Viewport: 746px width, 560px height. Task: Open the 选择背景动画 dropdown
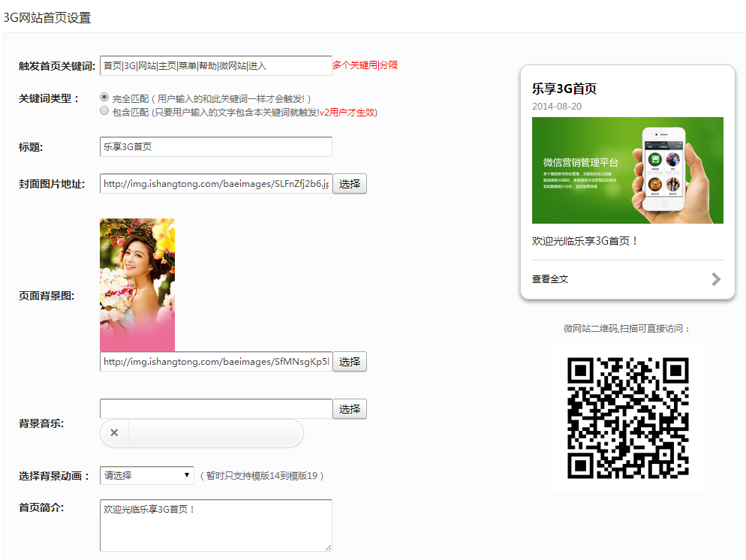pyautogui.click(x=147, y=475)
